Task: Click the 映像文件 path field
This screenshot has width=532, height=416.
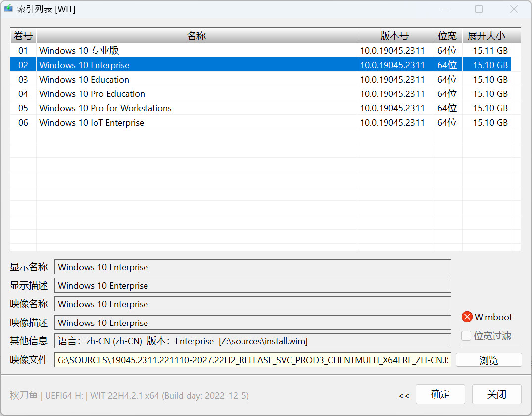Action: (x=253, y=360)
